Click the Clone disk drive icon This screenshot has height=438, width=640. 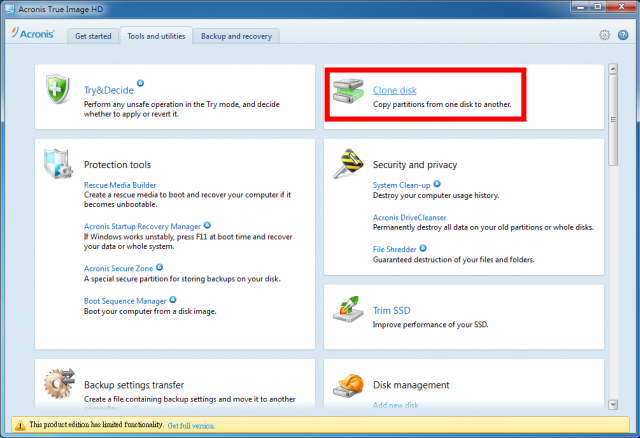tap(348, 91)
